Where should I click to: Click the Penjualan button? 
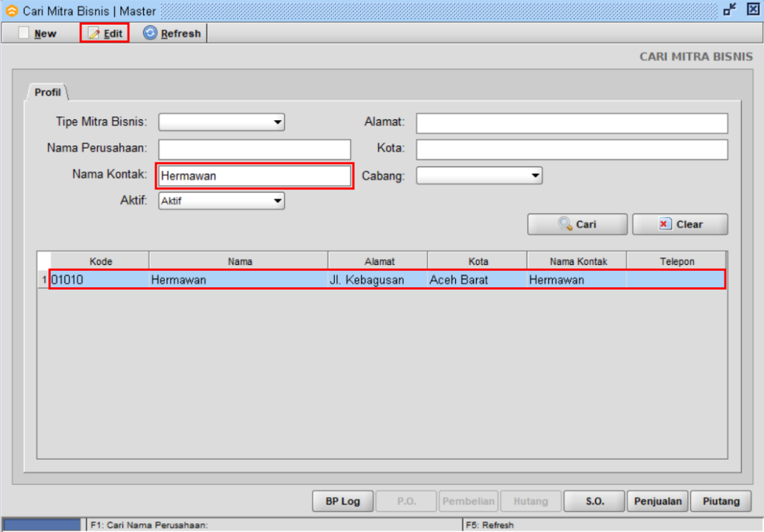657,501
